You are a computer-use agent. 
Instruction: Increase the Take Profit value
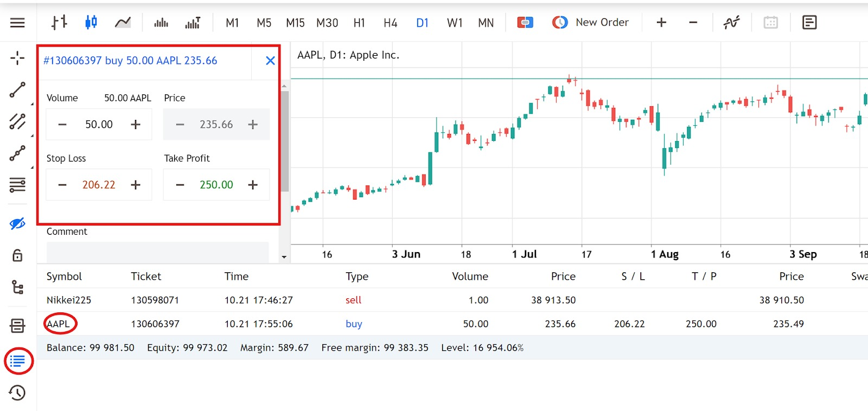click(x=253, y=185)
